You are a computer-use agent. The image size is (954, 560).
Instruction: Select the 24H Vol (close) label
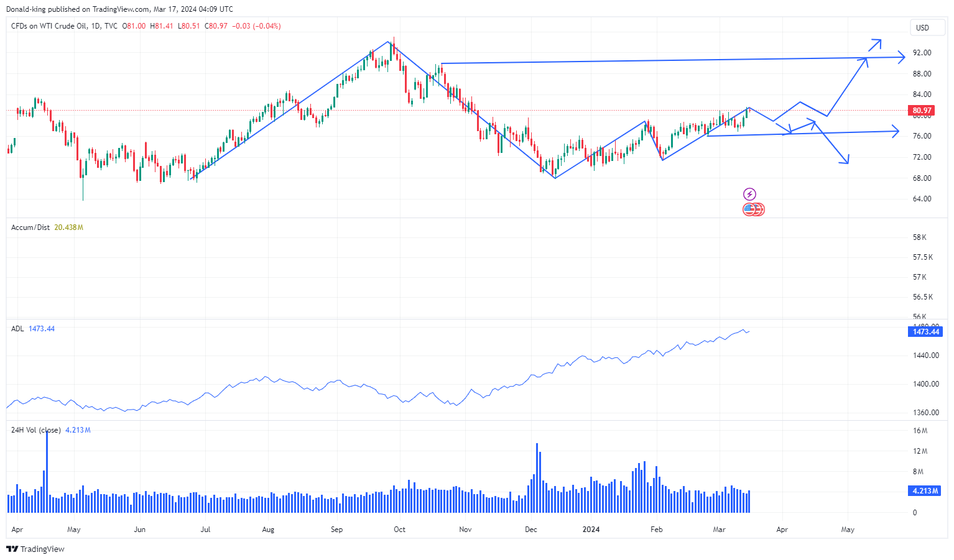pyautogui.click(x=36, y=430)
